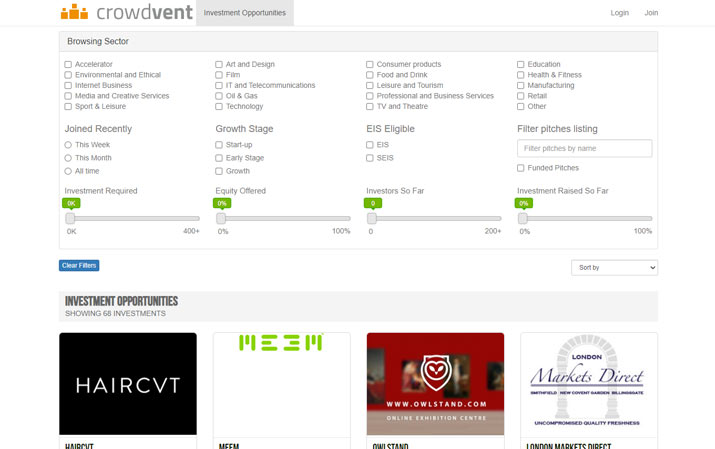Image resolution: width=715 pixels, height=449 pixels.
Task: Click the Browsing Sector panel heading
Action: 98,41
